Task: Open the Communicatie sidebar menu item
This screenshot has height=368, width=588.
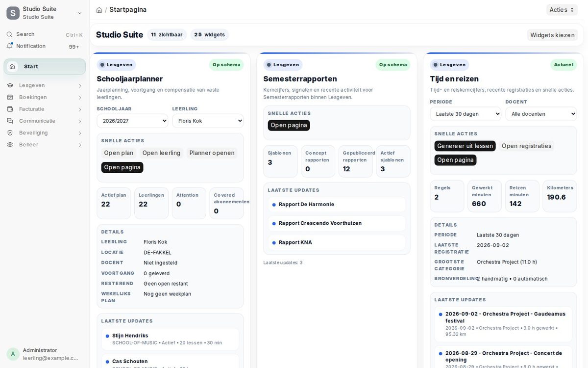Action: 45,121
